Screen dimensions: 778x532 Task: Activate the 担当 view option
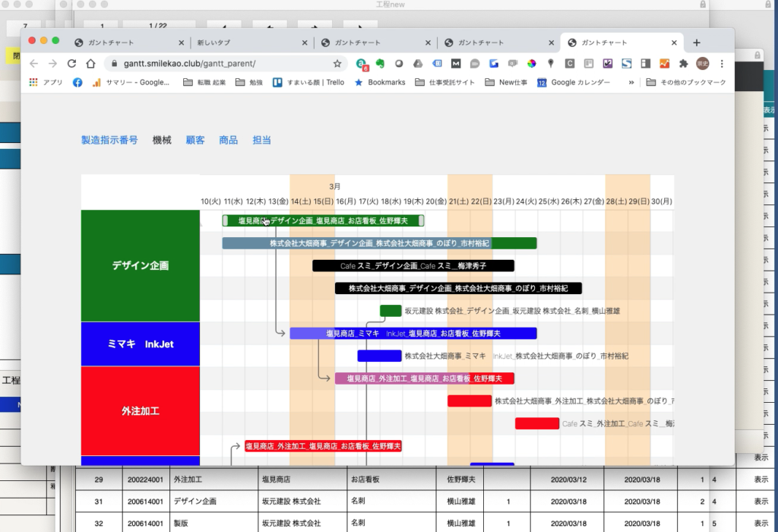pyautogui.click(x=261, y=140)
